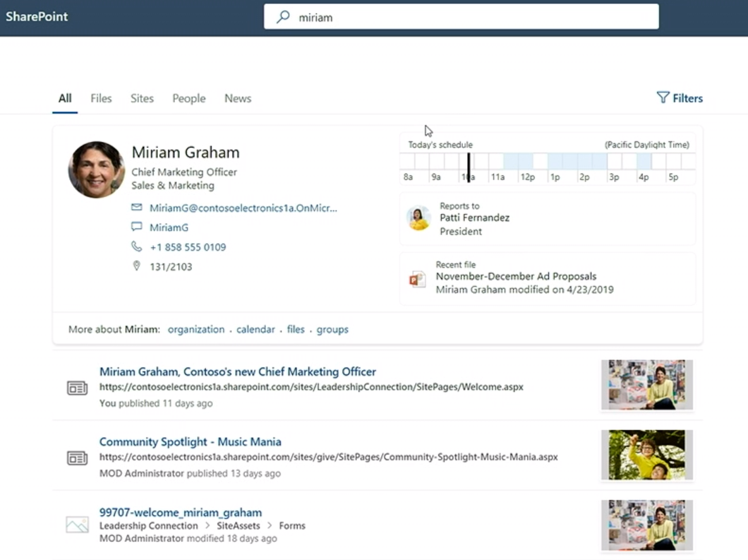
Task: Open Miriam Graham's profile photo
Action: [x=97, y=170]
